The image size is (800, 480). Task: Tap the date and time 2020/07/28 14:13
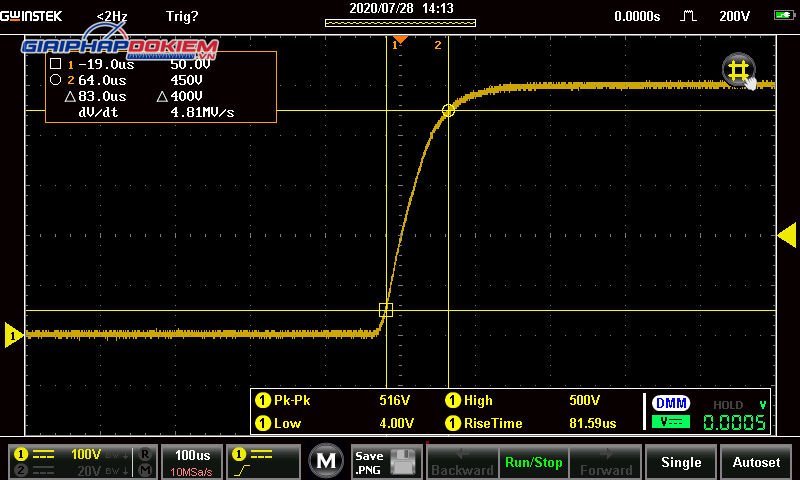[401, 8]
